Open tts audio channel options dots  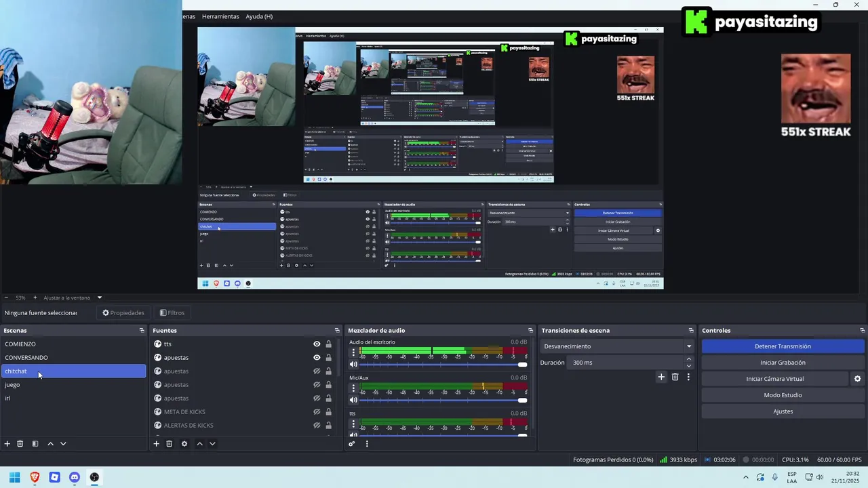point(353,424)
